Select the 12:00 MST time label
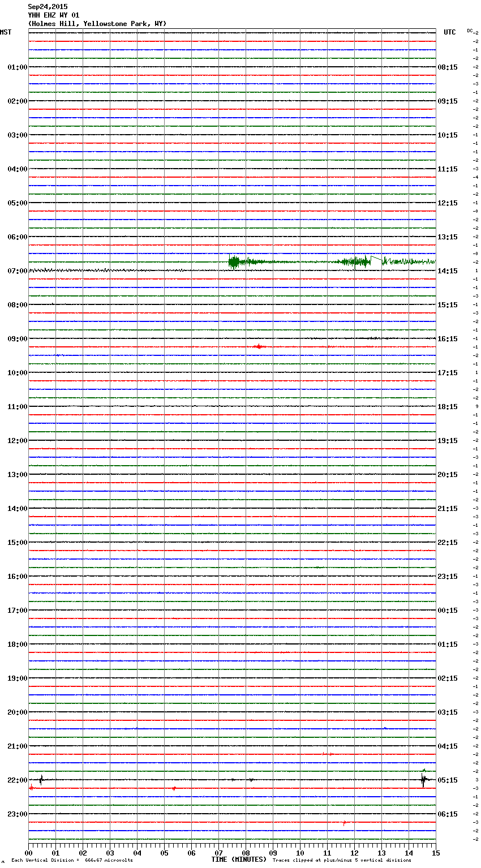The height and width of the screenshot is (868, 481). point(18,441)
